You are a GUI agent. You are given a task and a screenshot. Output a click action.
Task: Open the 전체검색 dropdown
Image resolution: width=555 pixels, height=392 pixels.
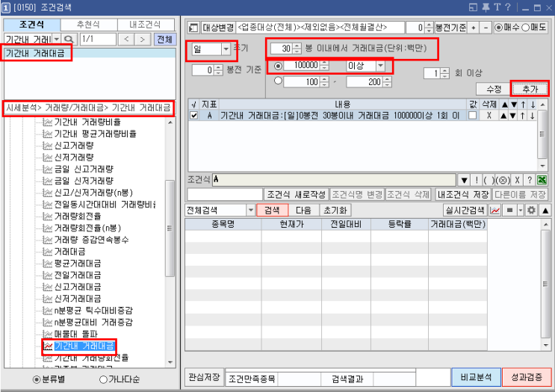(x=250, y=211)
